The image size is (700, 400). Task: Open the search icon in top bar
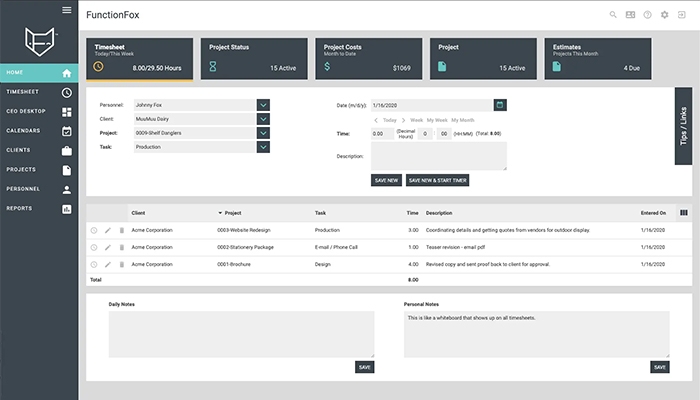click(x=613, y=15)
